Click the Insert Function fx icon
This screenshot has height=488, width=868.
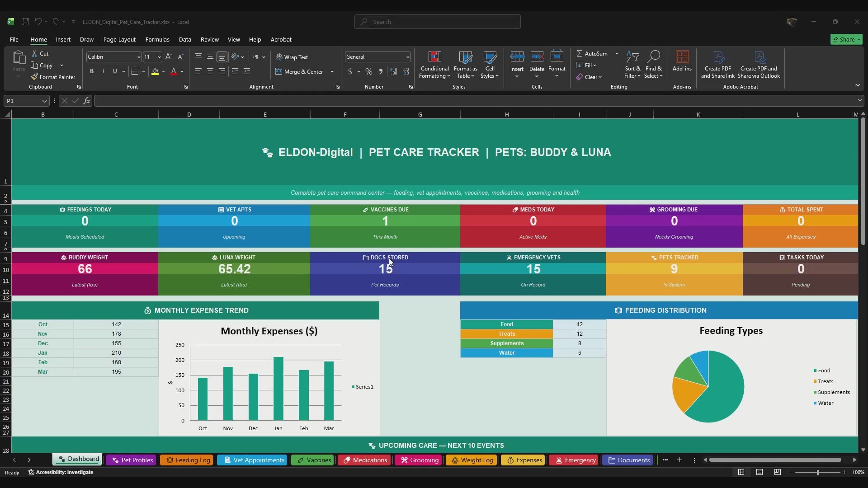[x=86, y=101]
